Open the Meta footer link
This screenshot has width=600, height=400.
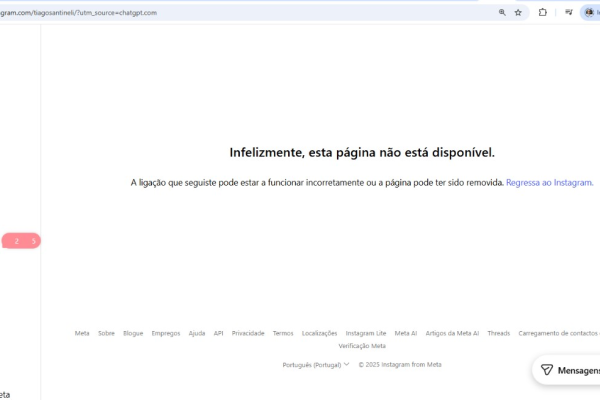(82, 333)
